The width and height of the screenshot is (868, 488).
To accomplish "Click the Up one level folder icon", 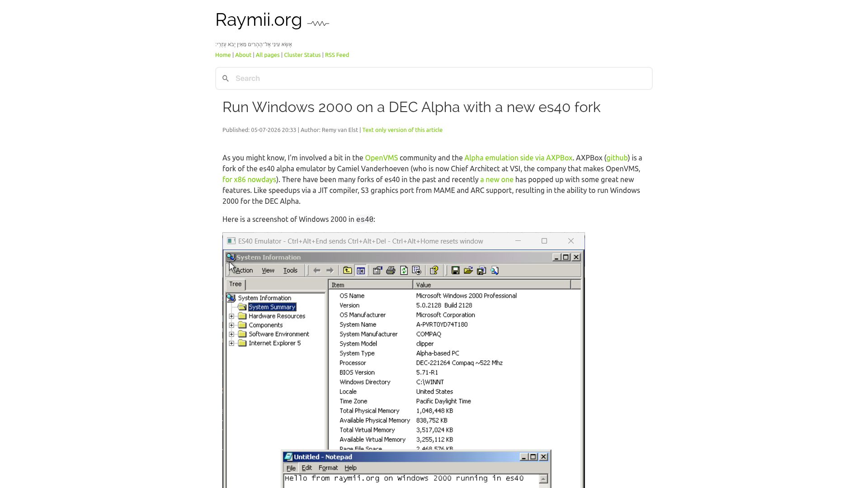I will tap(347, 271).
